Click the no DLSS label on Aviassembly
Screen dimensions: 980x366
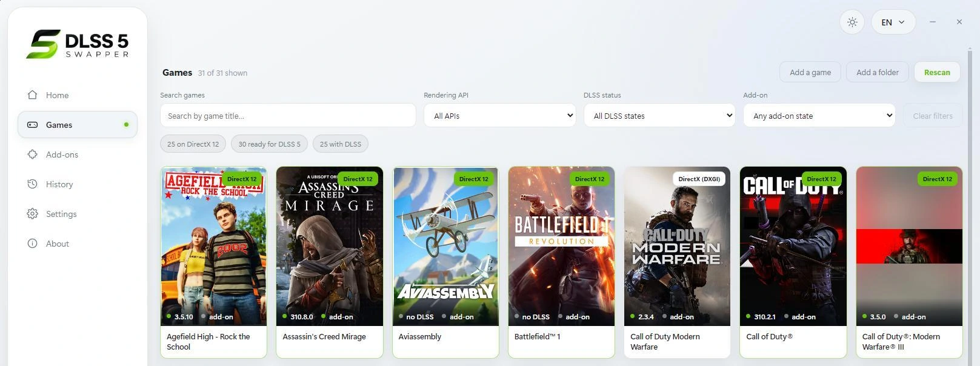point(420,317)
